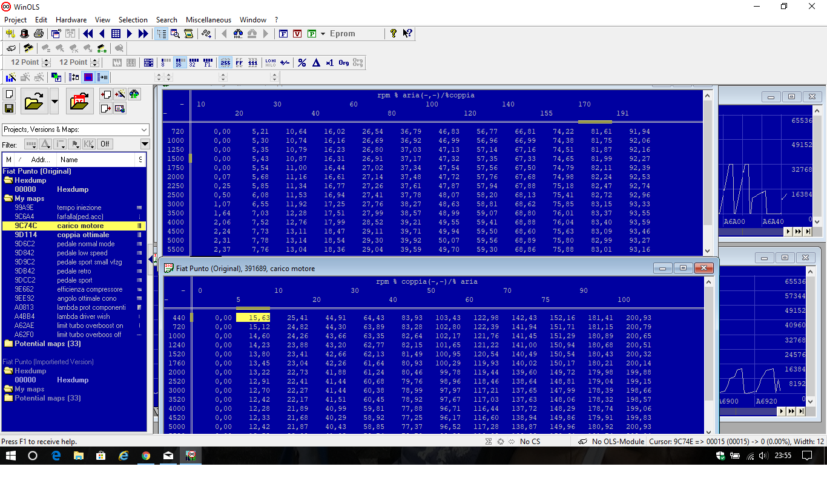
Task: Click the percent display icon
Action: pos(302,62)
